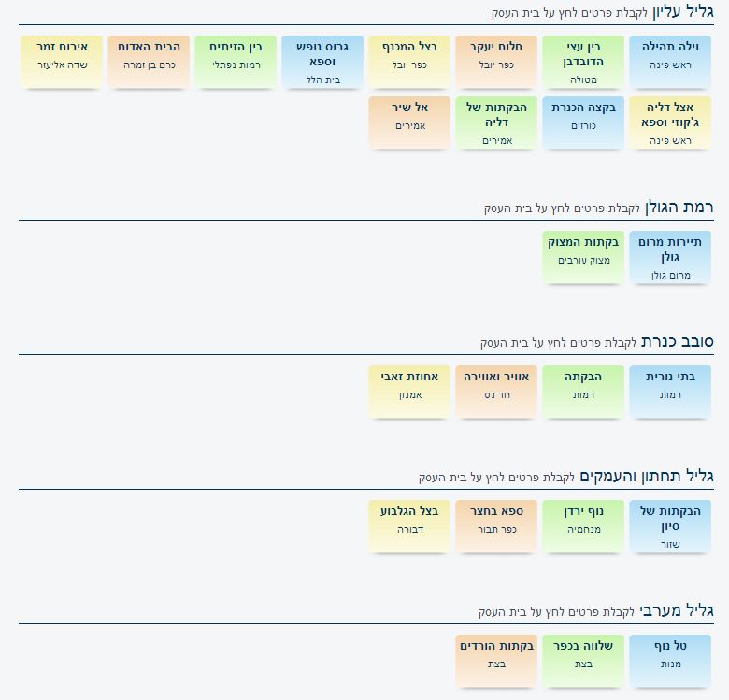The height and width of the screenshot is (700, 729).
Task: Select בין עצי הדובדבן in מטולה
Action: click(583, 62)
